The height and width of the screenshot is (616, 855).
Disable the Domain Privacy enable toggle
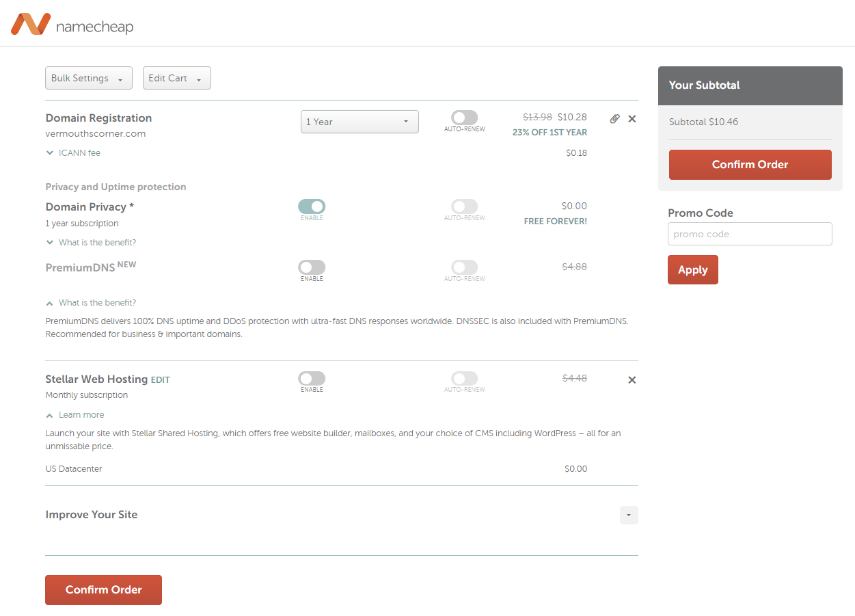[x=312, y=206]
